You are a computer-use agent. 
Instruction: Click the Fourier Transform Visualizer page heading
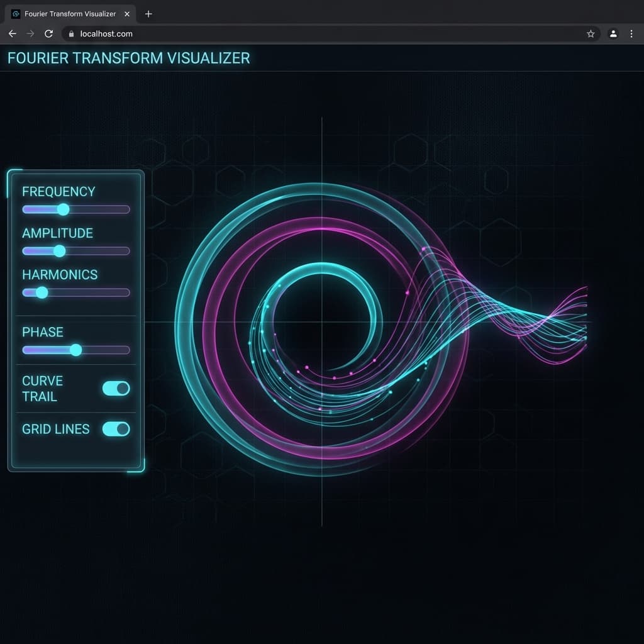[128, 58]
